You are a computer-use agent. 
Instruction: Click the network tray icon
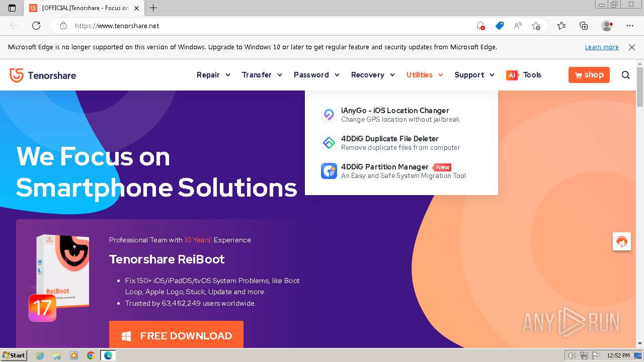584,355
